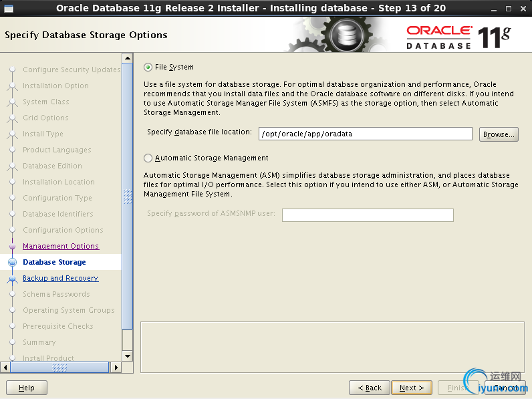Click the ASMSNMP user password field
This screenshot has height=399, width=532.
pos(368,215)
